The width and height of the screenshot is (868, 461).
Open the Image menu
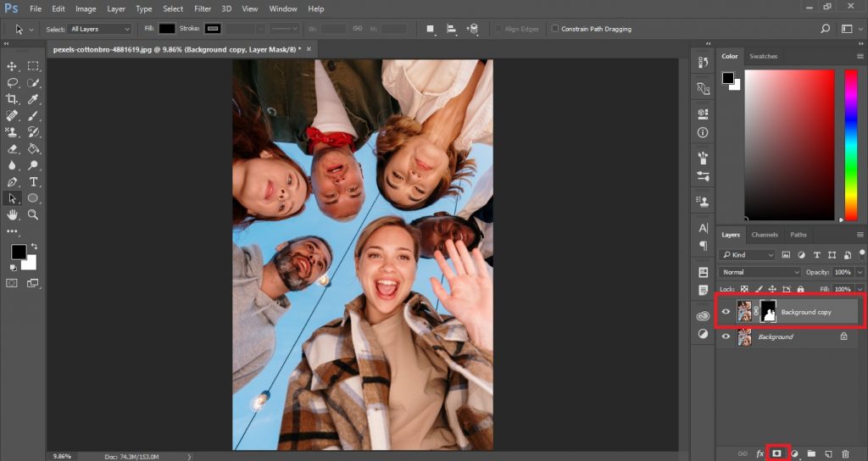pos(86,8)
